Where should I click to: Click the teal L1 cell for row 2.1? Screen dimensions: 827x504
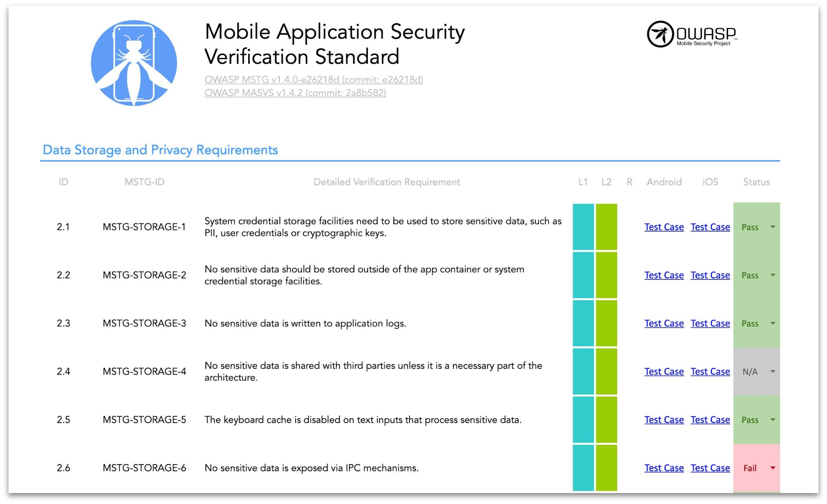[583, 227]
